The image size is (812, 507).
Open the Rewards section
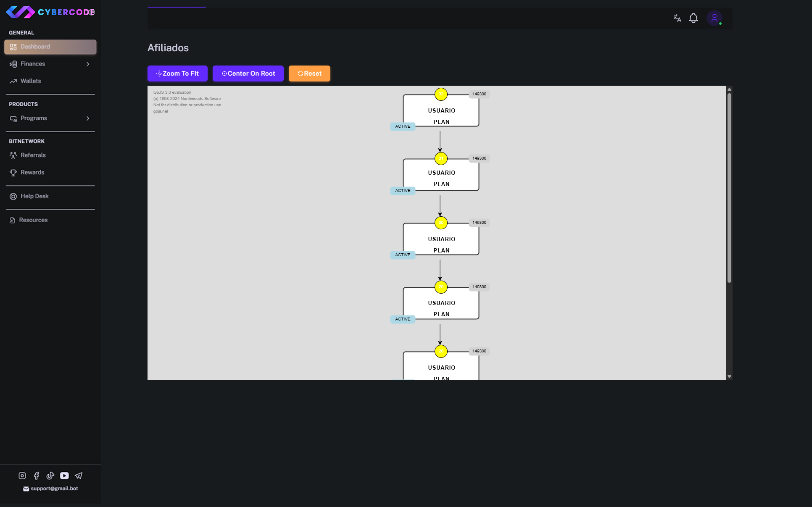pos(32,173)
